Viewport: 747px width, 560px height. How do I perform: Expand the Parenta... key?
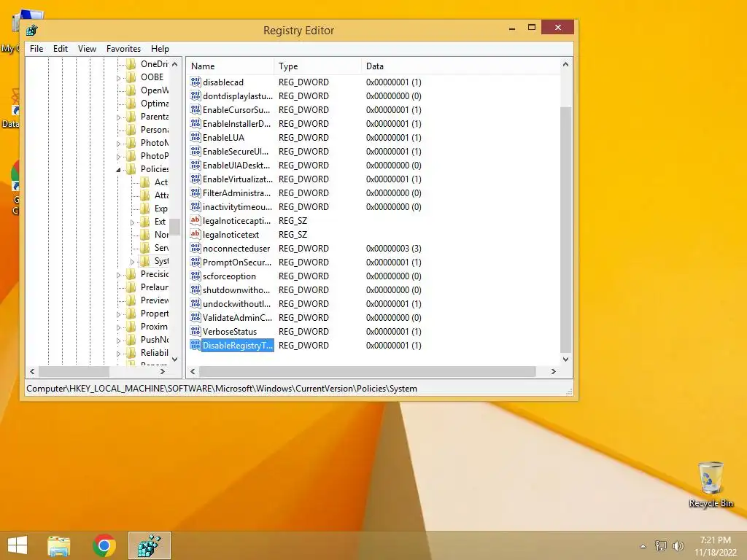[118, 117]
